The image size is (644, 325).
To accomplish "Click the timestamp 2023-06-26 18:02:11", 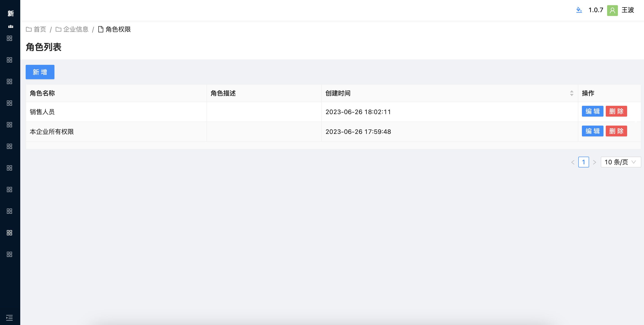I will [x=358, y=112].
